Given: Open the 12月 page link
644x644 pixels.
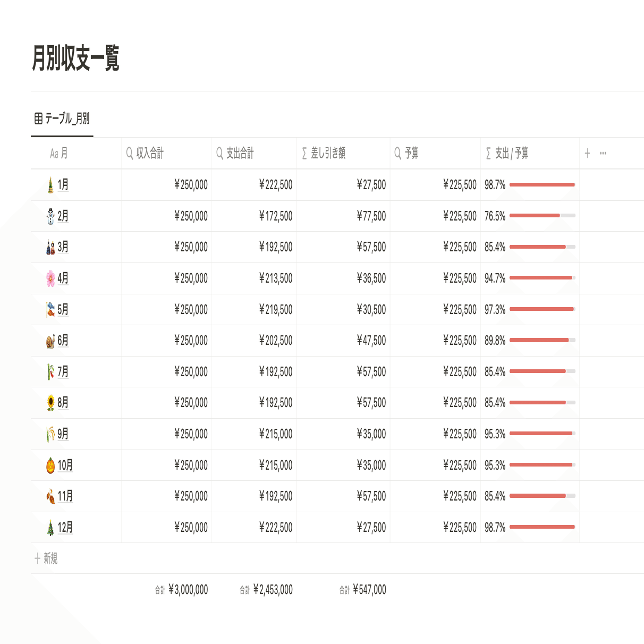Looking at the screenshot, I should point(65,528).
